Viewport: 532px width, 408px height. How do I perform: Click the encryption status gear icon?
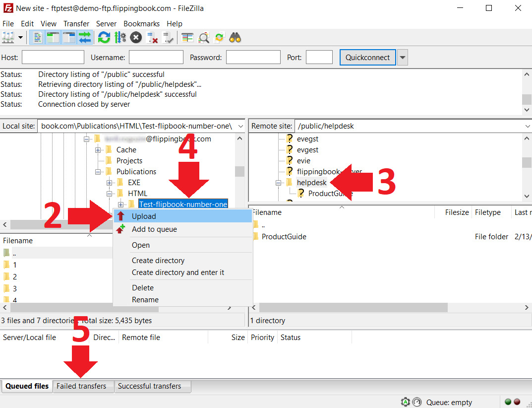pos(406,402)
